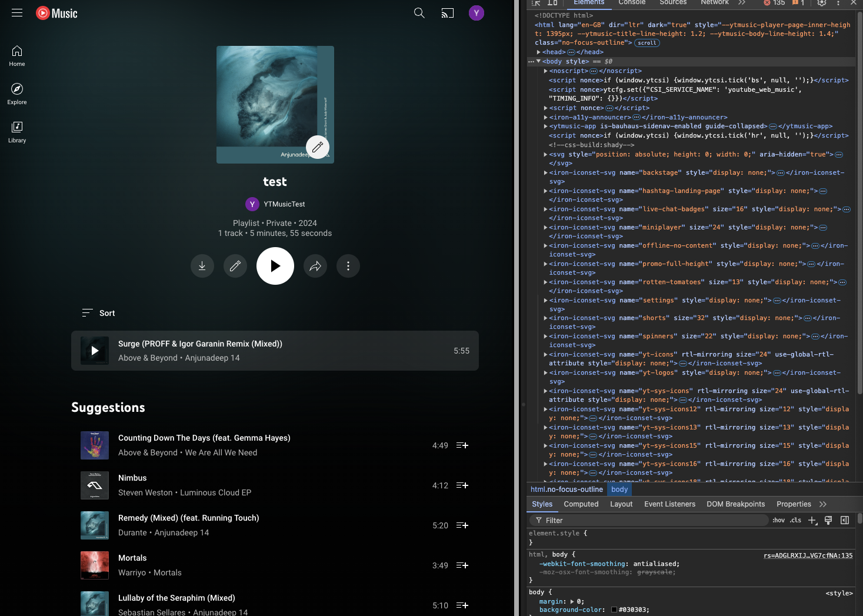Share the test playlist
This screenshot has width=863, height=616.
pyautogui.click(x=315, y=266)
